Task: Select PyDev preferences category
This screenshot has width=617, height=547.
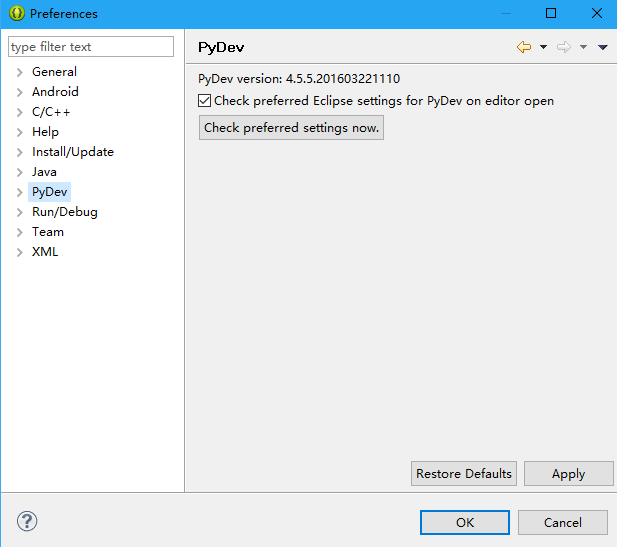Action: pos(50,192)
